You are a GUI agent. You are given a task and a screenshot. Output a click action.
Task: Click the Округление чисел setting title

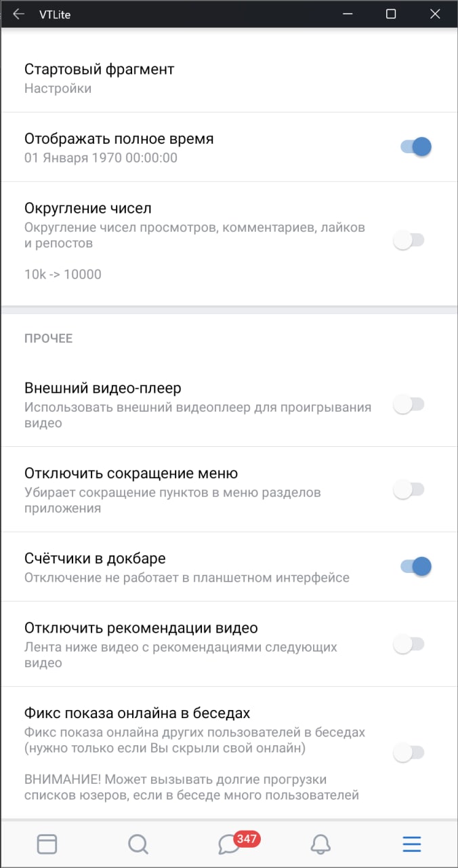pos(88,208)
